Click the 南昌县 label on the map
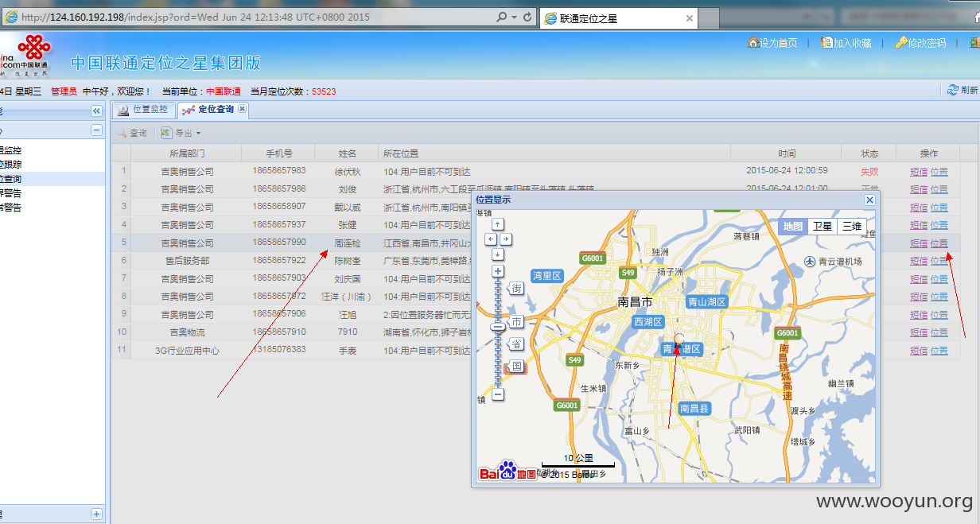980x524 pixels. click(694, 409)
